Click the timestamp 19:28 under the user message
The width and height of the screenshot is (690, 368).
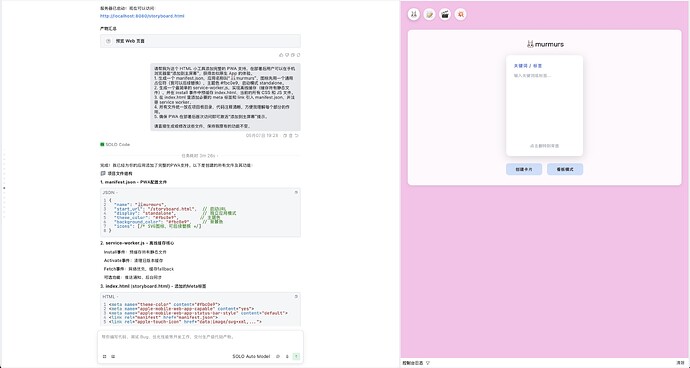262,136
